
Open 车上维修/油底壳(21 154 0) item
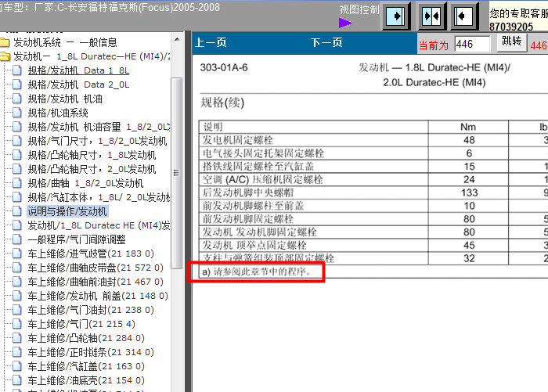tap(86, 380)
